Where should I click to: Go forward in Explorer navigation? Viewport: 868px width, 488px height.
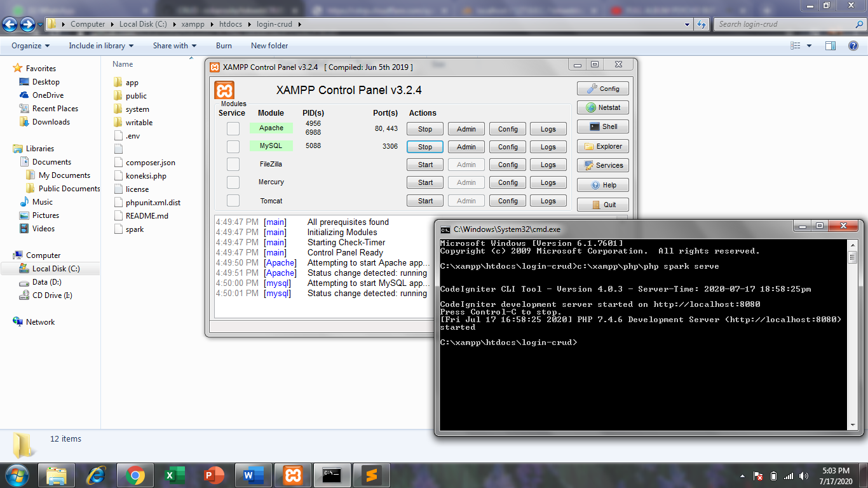coord(27,24)
